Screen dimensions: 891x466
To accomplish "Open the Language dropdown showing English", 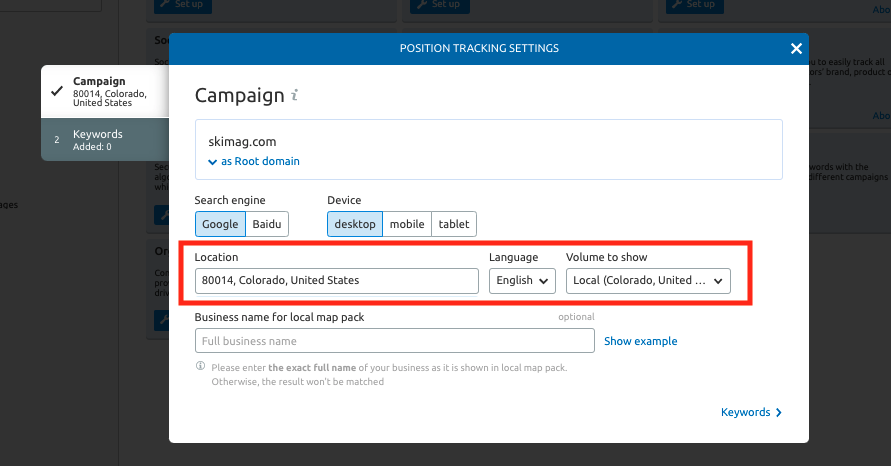I will pyautogui.click(x=522, y=281).
